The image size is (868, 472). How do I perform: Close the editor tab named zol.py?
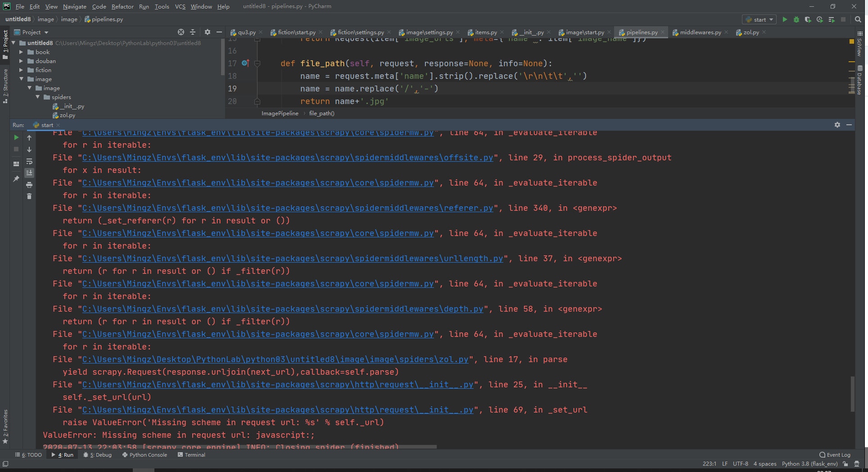[x=764, y=32]
